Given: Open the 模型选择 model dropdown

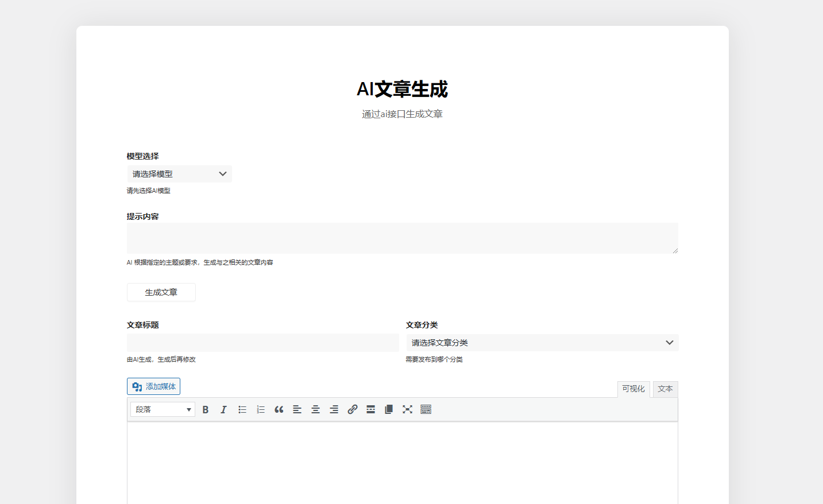Looking at the screenshot, I should coord(179,173).
